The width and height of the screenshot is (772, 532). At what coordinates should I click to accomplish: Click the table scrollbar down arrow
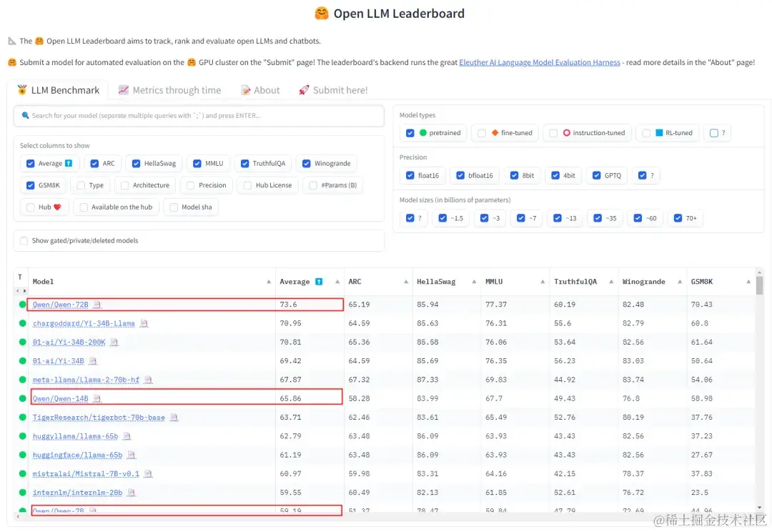tap(760, 508)
